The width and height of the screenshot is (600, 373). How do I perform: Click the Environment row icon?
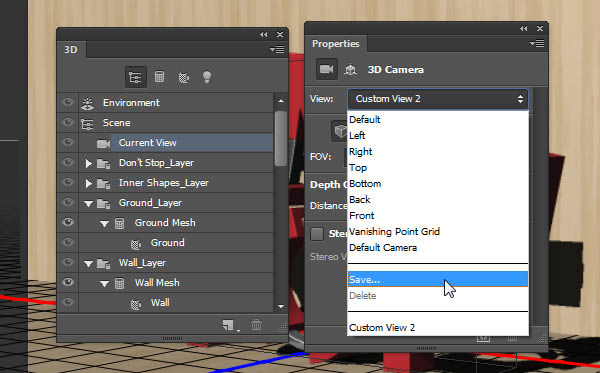click(88, 103)
